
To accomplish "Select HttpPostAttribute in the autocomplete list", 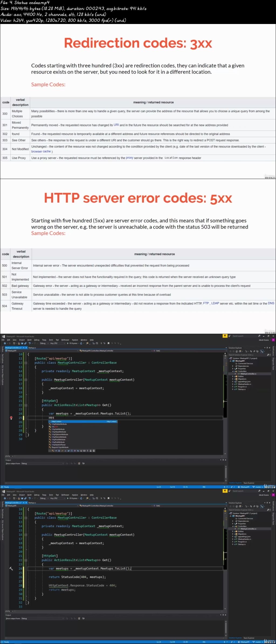I will pos(58,439).
